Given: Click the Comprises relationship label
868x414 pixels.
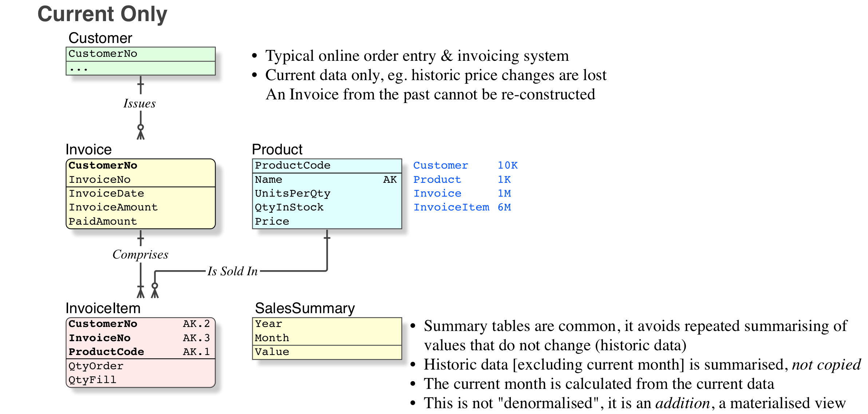Looking at the screenshot, I should point(140,255).
